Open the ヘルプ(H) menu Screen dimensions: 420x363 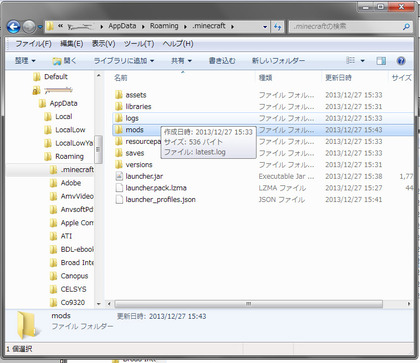click(178, 44)
